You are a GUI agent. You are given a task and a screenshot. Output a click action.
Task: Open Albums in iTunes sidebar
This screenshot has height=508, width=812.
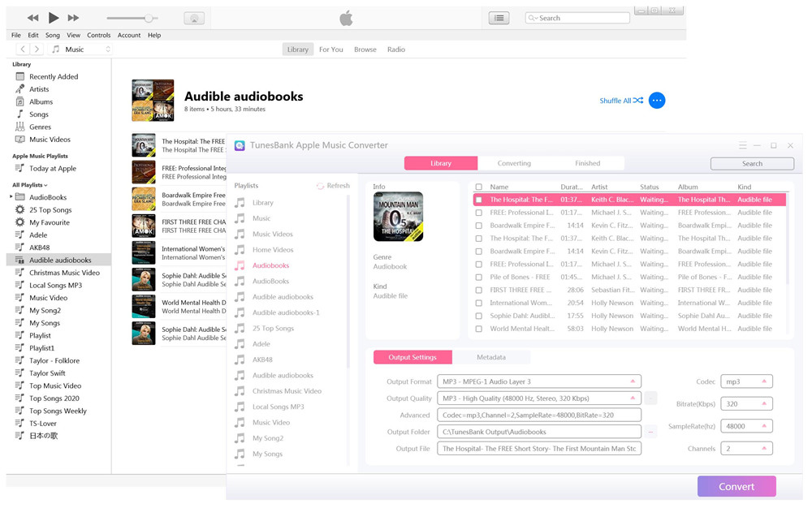41,102
